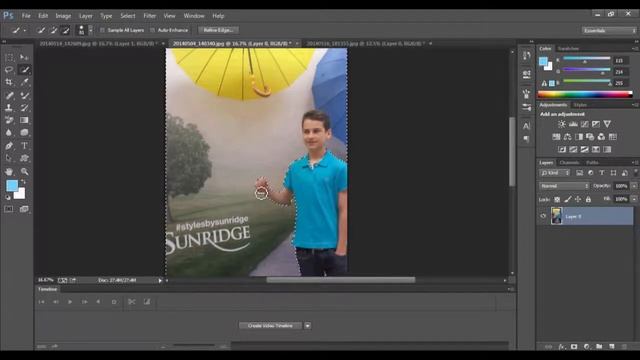Pick a color from the spectrum ramp
Screen dimensions: 640x360
pos(585,94)
